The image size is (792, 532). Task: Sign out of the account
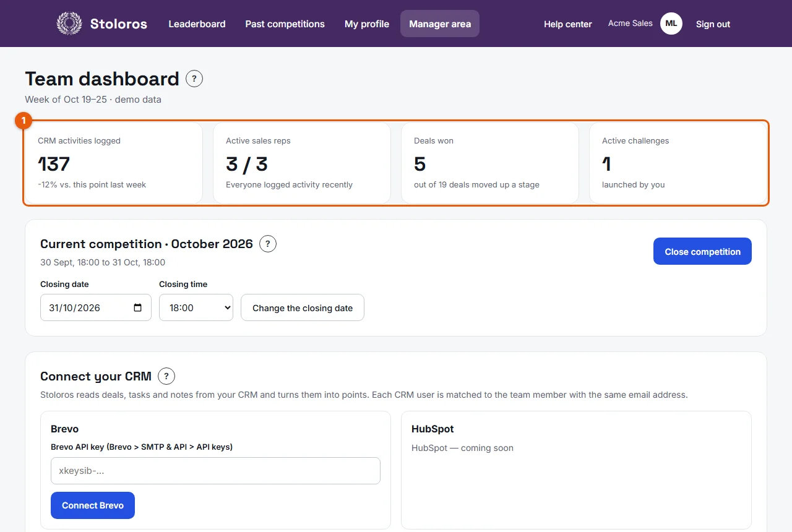pyautogui.click(x=713, y=24)
